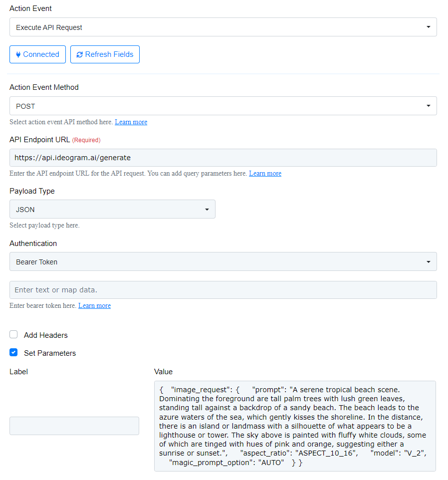
Task: Click the Set Parameters label text
Action: point(50,353)
